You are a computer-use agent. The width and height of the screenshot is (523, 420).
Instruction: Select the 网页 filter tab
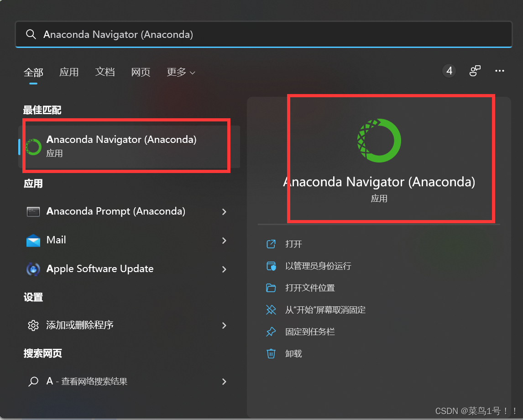pyautogui.click(x=141, y=72)
